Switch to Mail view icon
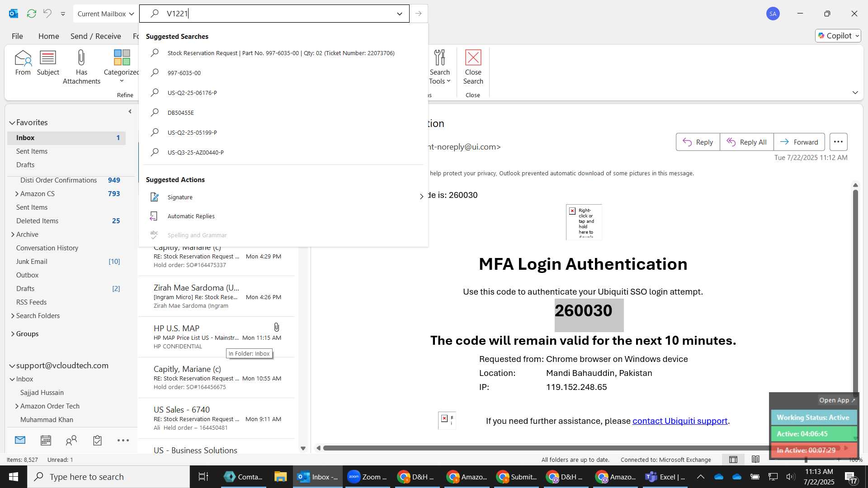The width and height of the screenshot is (868, 488). [20, 440]
